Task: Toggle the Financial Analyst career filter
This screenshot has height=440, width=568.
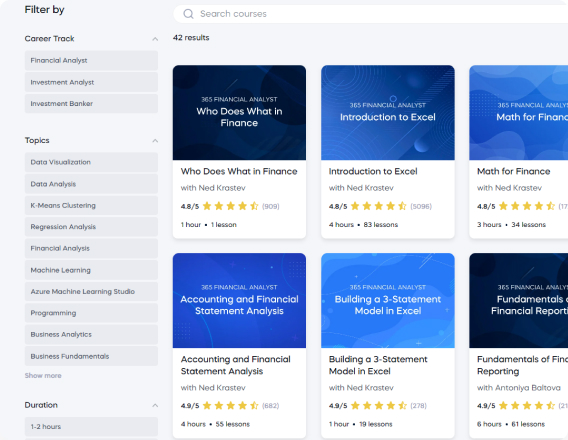Action: [x=91, y=60]
